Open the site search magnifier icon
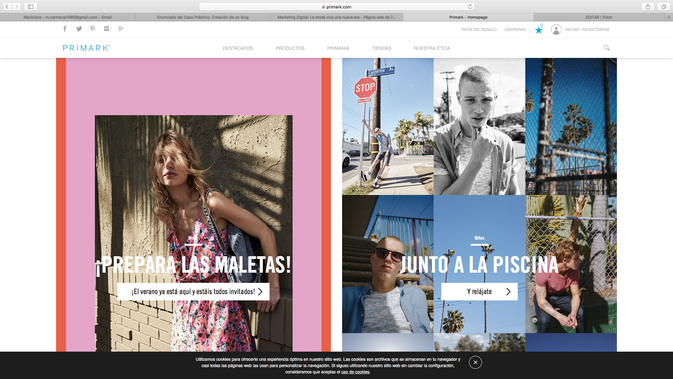 point(606,48)
